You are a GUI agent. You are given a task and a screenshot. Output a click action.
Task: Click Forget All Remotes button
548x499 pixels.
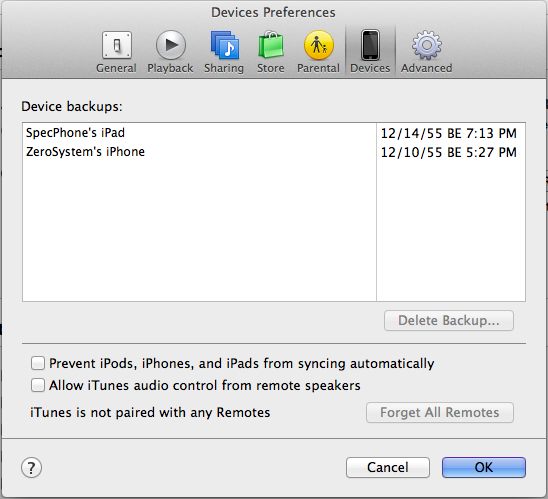tap(440, 412)
